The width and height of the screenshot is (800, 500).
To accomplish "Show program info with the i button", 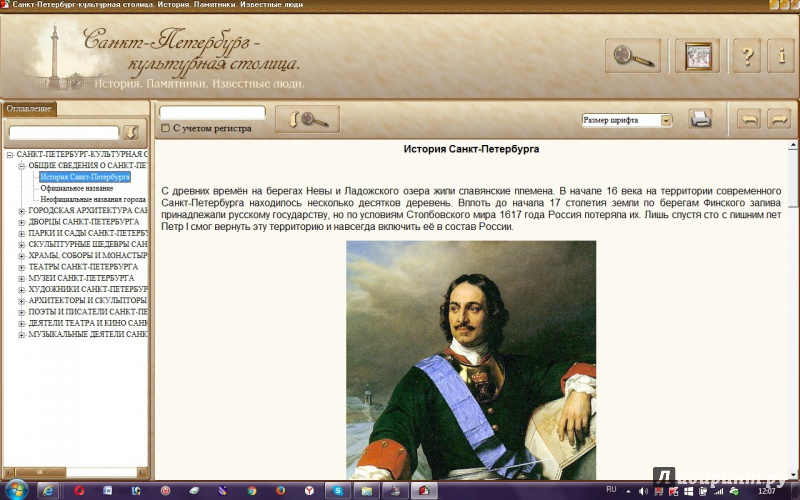I will pyautogui.click(x=780, y=56).
